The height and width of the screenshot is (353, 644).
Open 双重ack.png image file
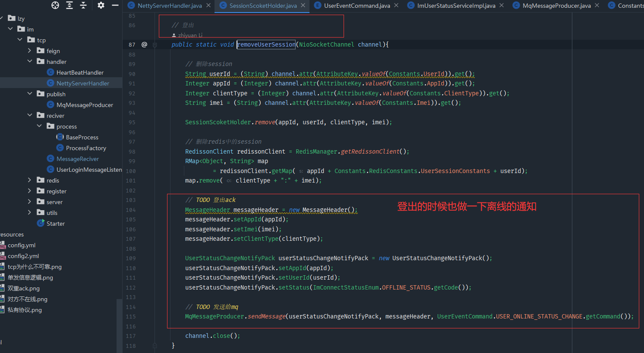coord(23,288)
